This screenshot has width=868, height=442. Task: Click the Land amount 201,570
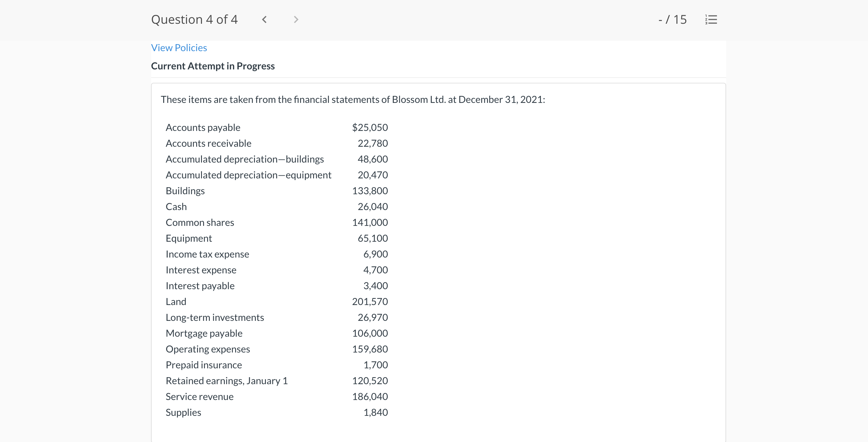[370, 302]
